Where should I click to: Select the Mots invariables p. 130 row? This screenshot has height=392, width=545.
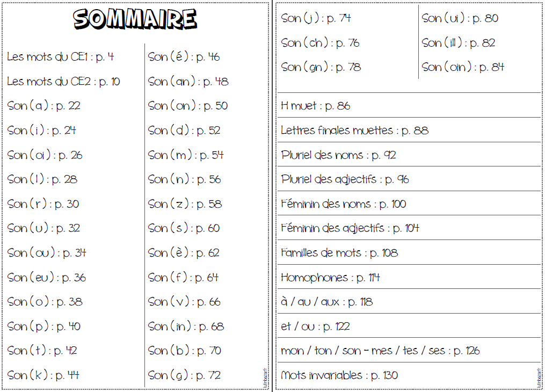(x=409, y=375)
